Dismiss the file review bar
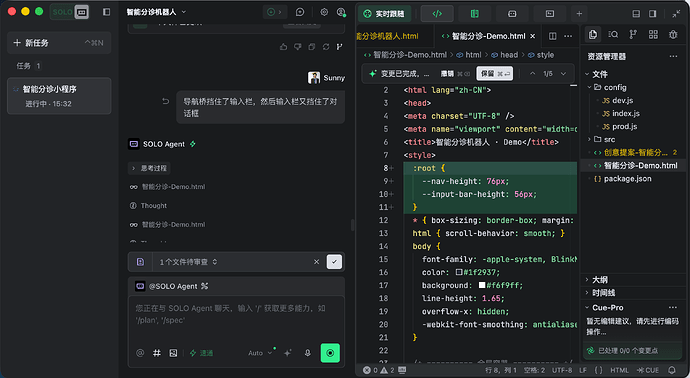Viewport: 690px width, 378px height. [316, 262]
